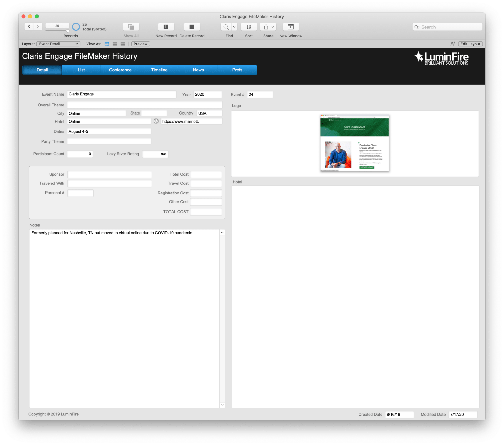The image size is (504, 445).
Task: Click the TOTAL COST field
Action: (x=206, y=212)
